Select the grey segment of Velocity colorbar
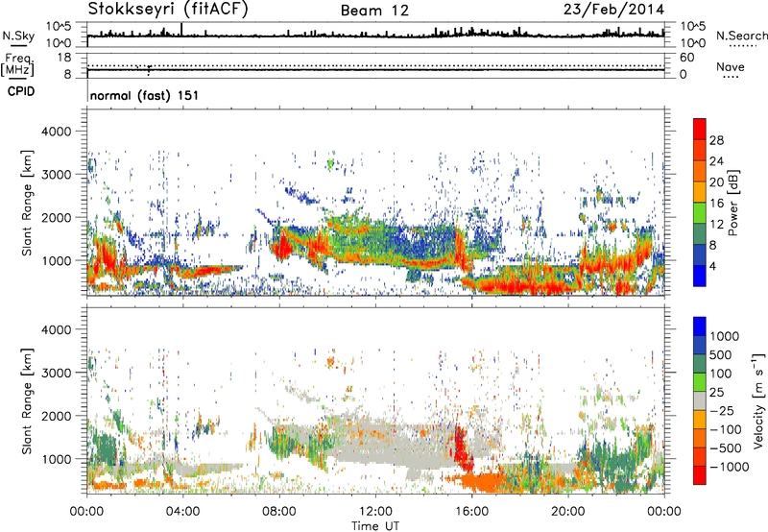The image size is (768, 532). (700, 400)
